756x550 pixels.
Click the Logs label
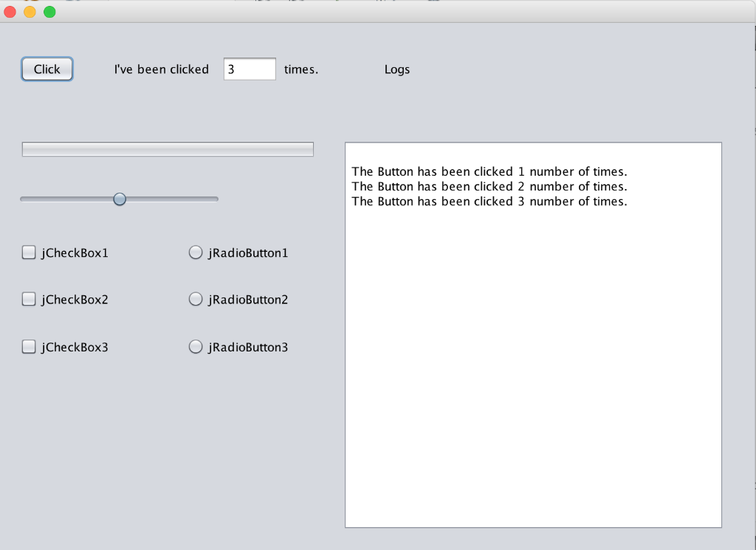tap(397, 69)
